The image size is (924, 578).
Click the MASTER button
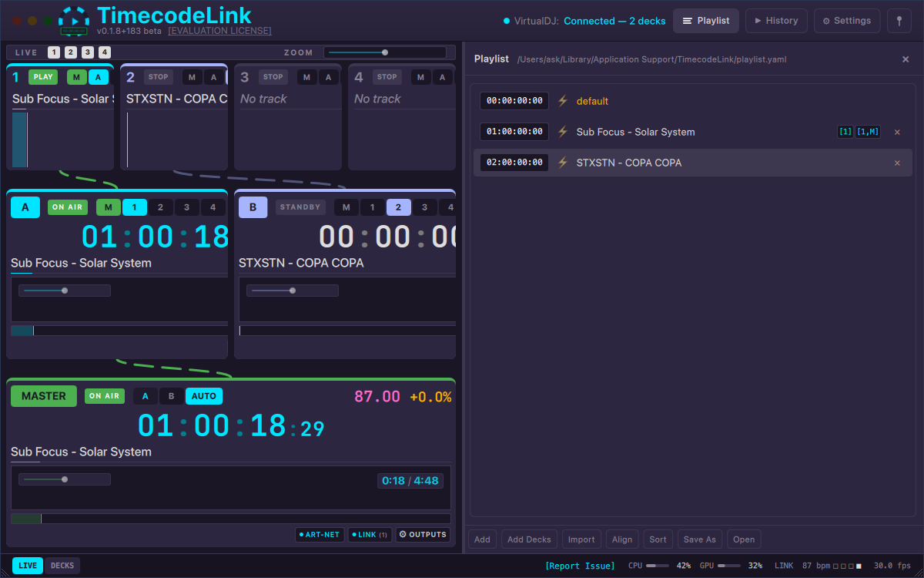44,396
